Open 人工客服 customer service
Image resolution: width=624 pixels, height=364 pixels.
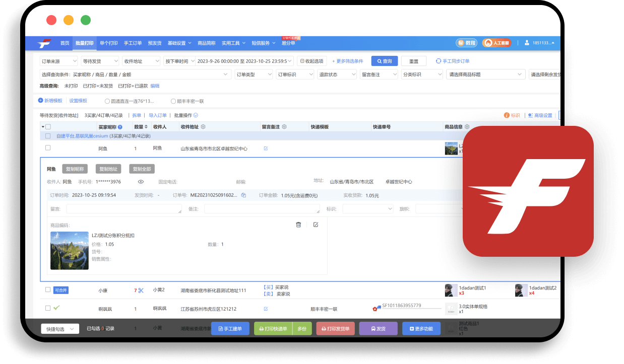[496, 43]
